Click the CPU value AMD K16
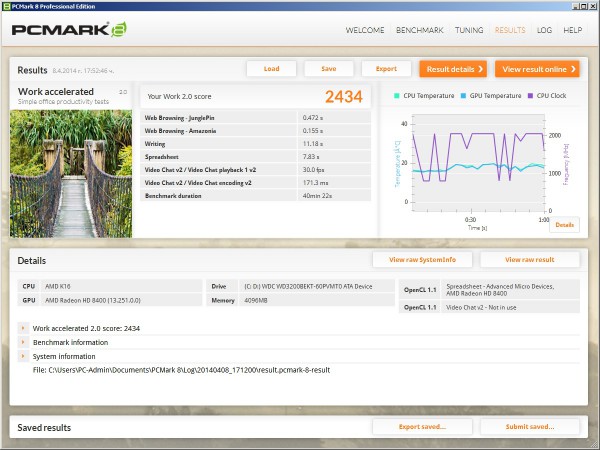The image size is (600, 450). pos(58,286)
